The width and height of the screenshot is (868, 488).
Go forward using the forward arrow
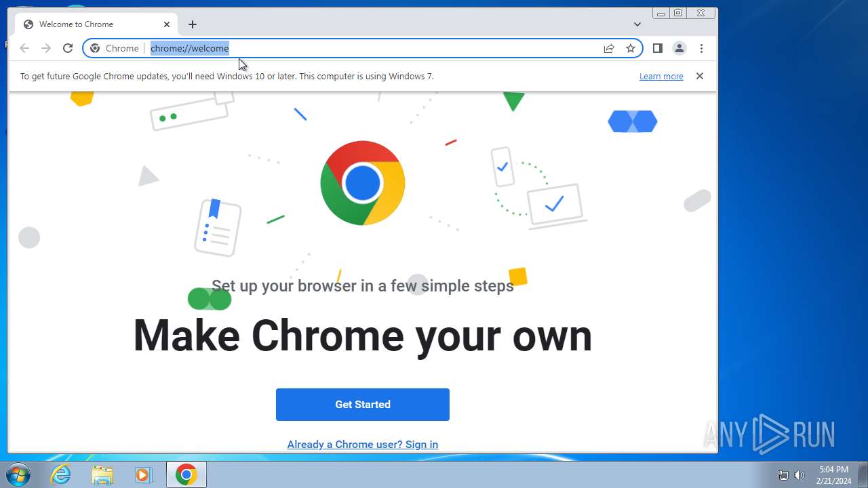(x=46, y=48)
